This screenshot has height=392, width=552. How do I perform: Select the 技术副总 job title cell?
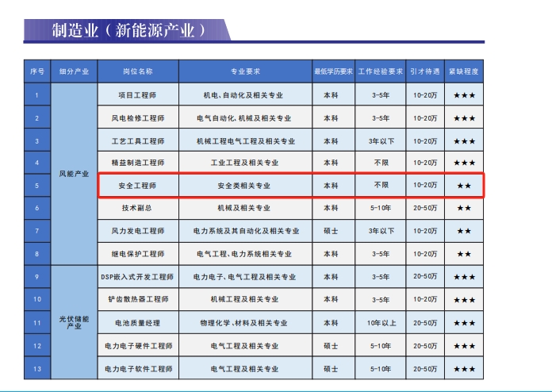pos(137,208)
